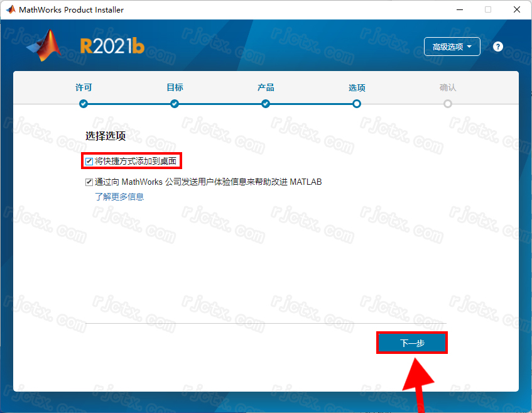Image resolution: width=532 pixels, height=413 pixels.
Task: Click the completed checkmark circle under 许可
Action: point(84,104)
